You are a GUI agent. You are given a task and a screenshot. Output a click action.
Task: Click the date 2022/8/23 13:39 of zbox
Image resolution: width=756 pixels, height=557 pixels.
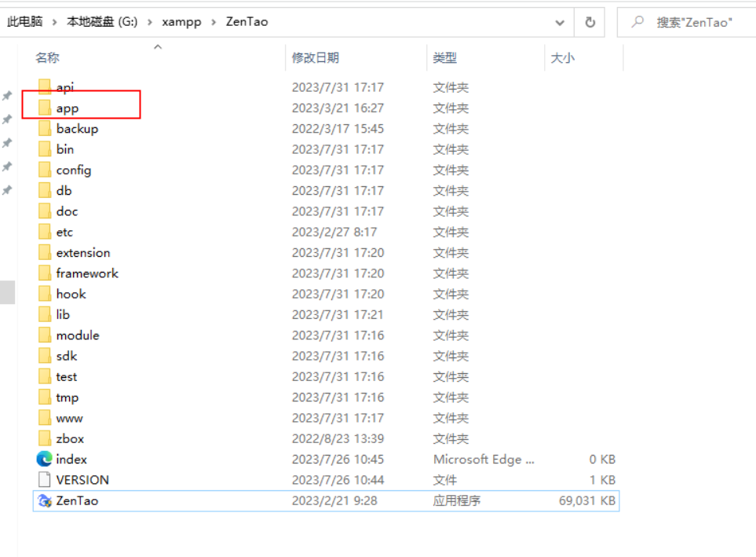[x=338, y=438]
